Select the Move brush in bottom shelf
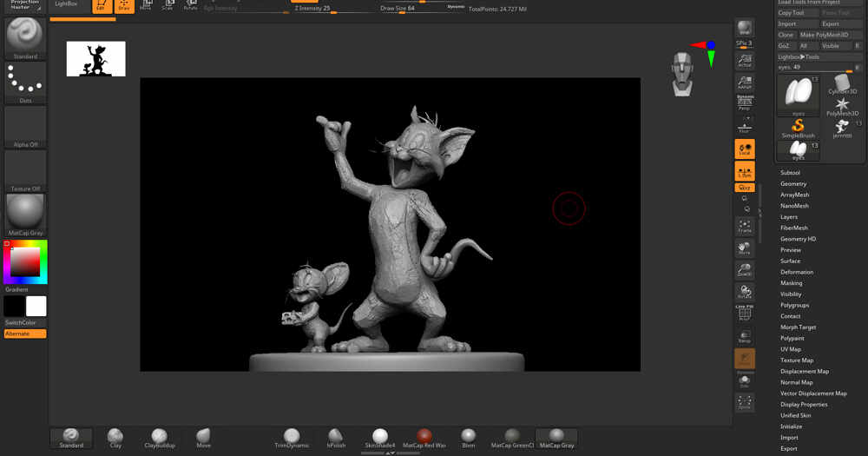This screenshot has height=456, width=868. click(203, 438)
